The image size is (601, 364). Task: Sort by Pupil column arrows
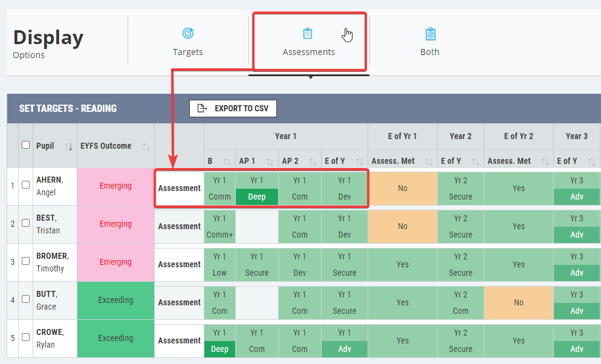click(68, 146)
